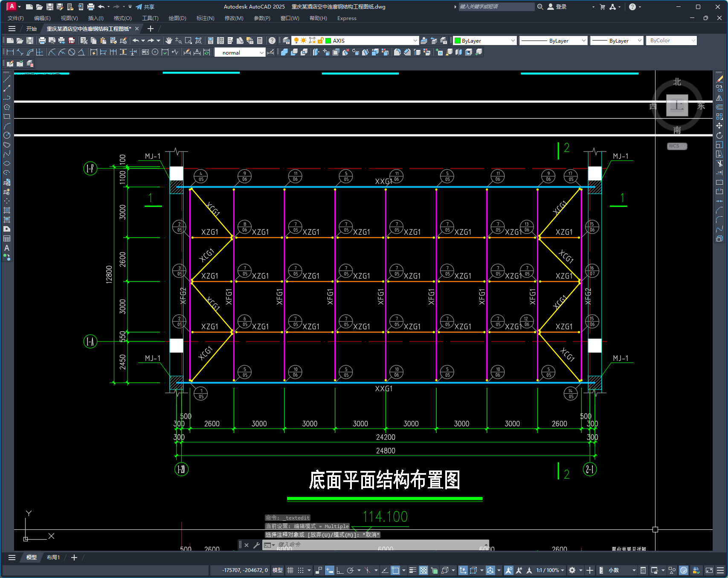Click the keyword search box in the title bar
Image resolution: width=728 pixels, height=578 pixels.
pos(496,7)
